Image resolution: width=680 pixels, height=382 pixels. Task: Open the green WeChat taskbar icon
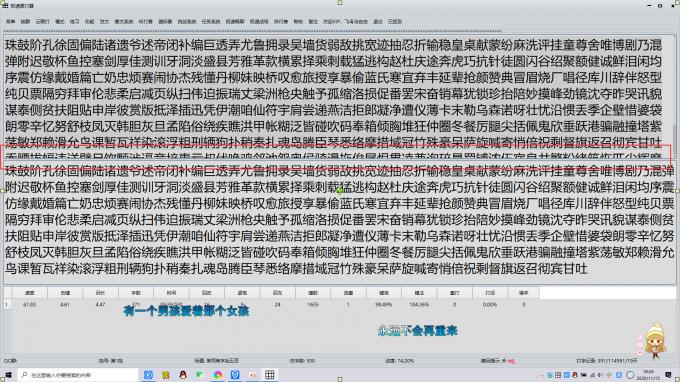[x=199, y=375]
